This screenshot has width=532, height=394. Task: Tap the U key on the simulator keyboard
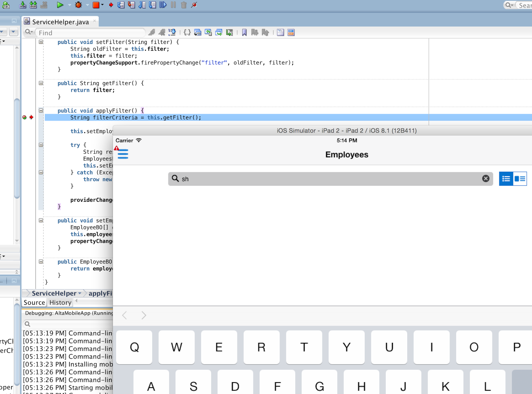389,347
